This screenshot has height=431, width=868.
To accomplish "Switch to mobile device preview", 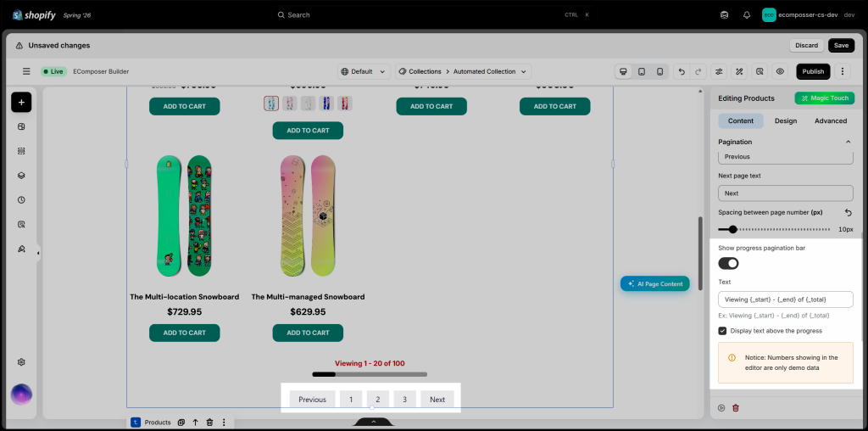I will point(659,71).
